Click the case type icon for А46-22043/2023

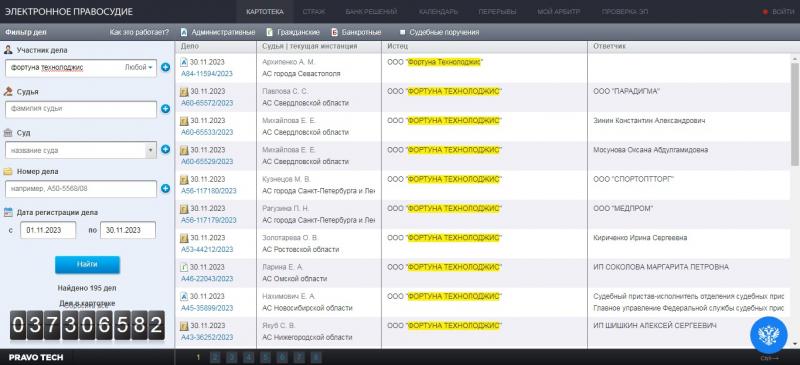(185, 267)
